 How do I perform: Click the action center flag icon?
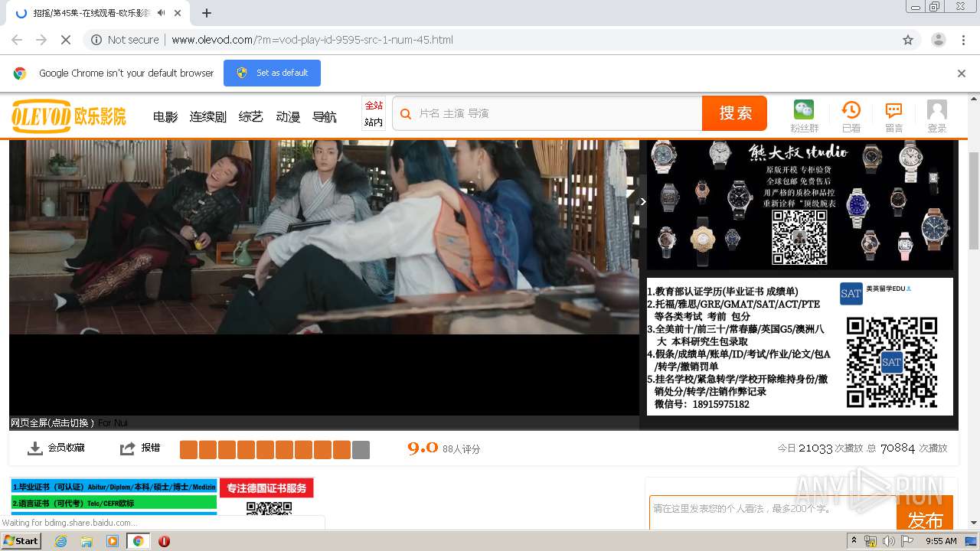(x=907, y=541)
